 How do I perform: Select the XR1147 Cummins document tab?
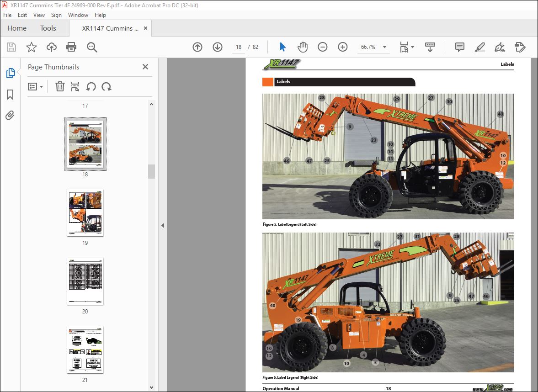110,28
